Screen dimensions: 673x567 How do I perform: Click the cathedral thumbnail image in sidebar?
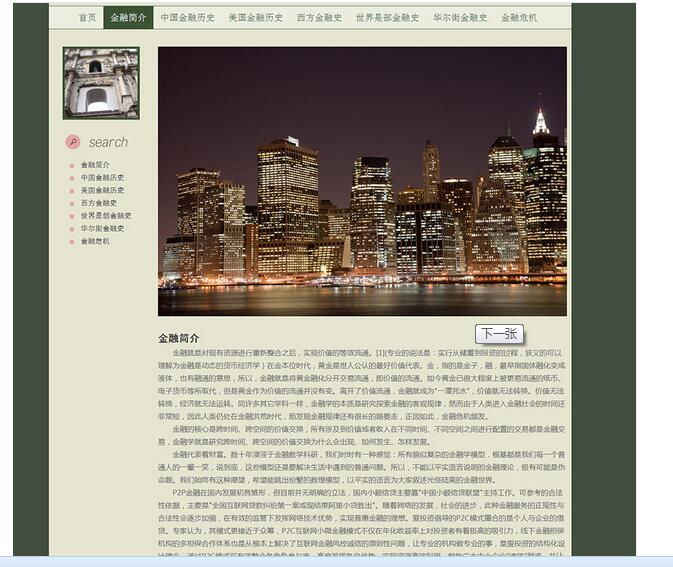pyautogui.click(x=100, y=83)
